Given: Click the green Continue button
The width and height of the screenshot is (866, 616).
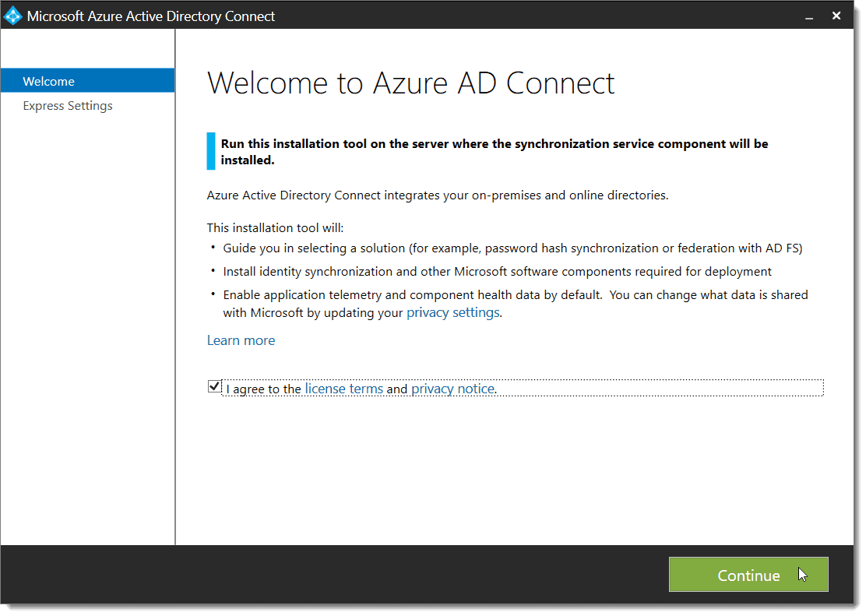Looking at the screenshot, I should click(748, 575).
